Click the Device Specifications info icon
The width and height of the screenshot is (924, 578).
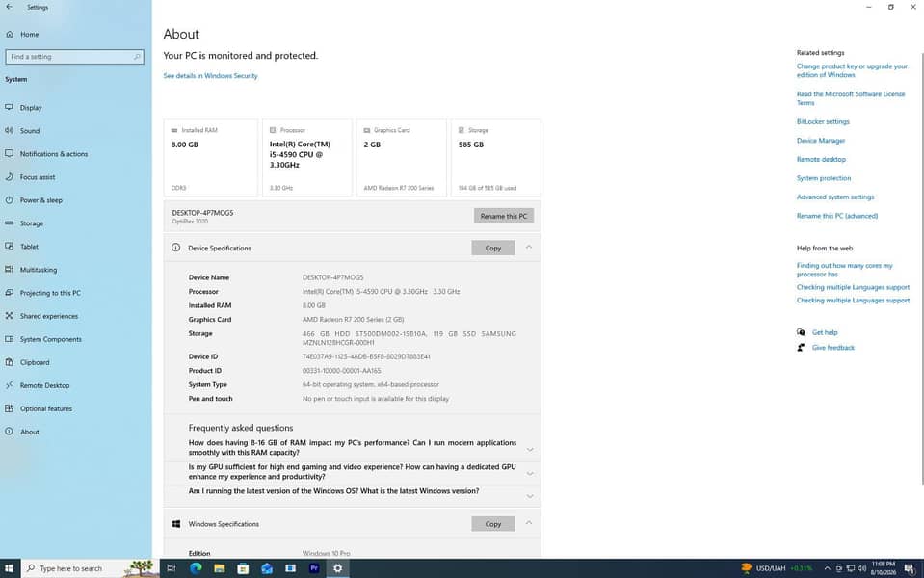coord(175,248)
